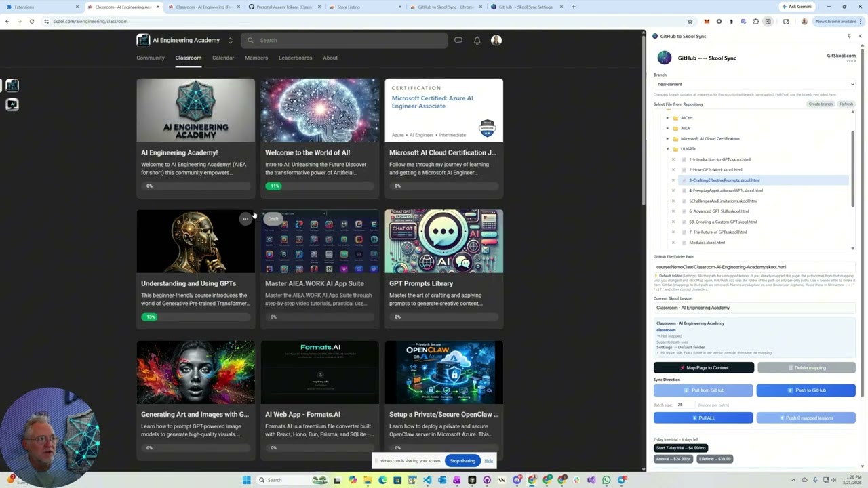The image size is (868, 488).
Task: Open the Branch dropdown showing new-content
Action: point(755,84)
